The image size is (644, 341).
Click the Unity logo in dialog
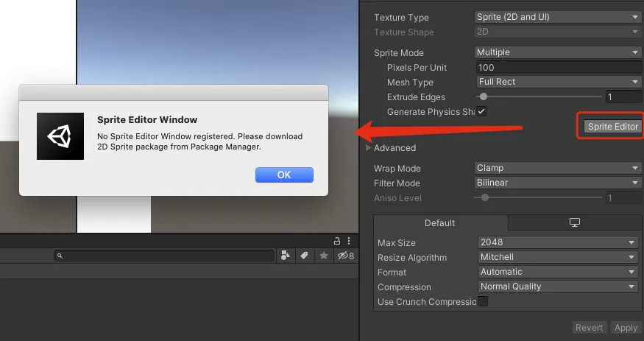click(x=60, y=136)
